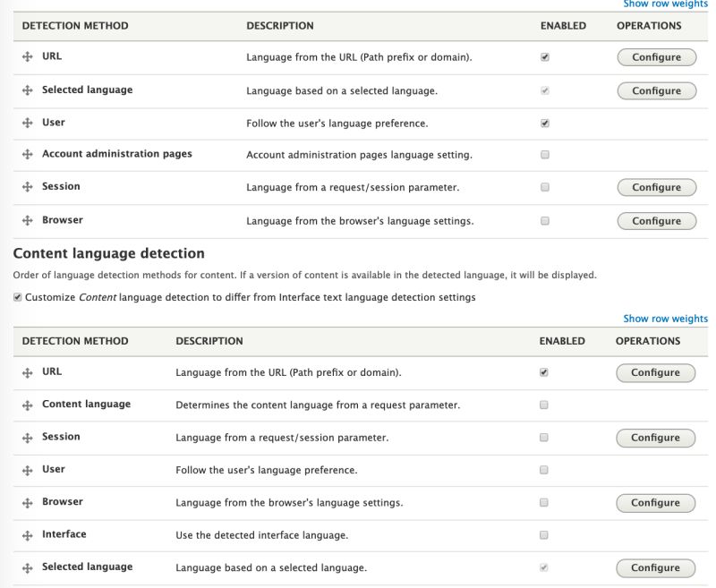Configure Browser in content language table
Viewport: 716px width, 588px height.
(655, 503)
